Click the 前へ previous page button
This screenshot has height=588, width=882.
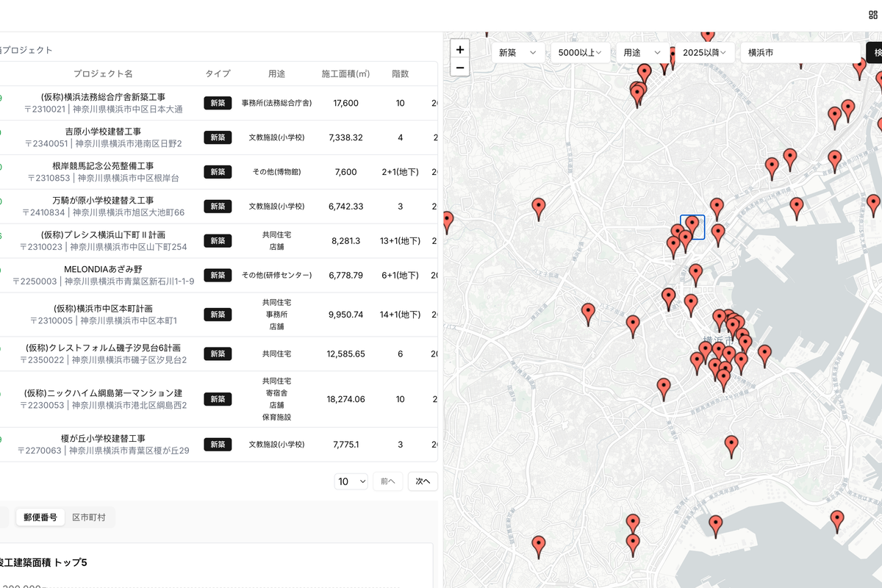point(388,481)
